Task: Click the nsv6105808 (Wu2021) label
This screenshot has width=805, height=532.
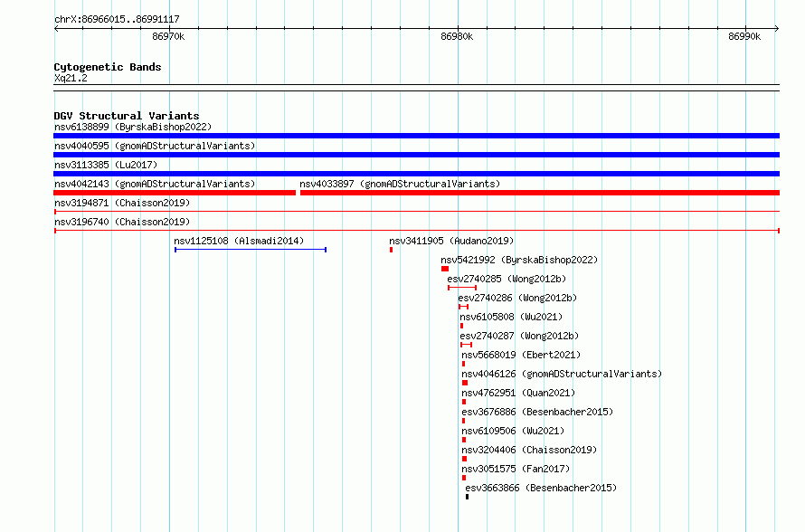Action: click(511, 317)
